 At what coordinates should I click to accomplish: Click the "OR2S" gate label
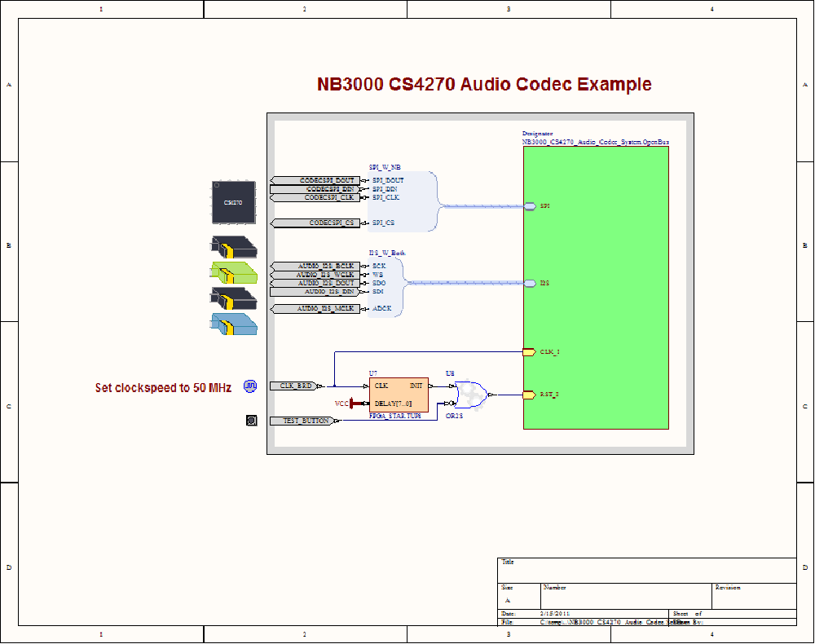pyautogui.click(x=454, y=416)
